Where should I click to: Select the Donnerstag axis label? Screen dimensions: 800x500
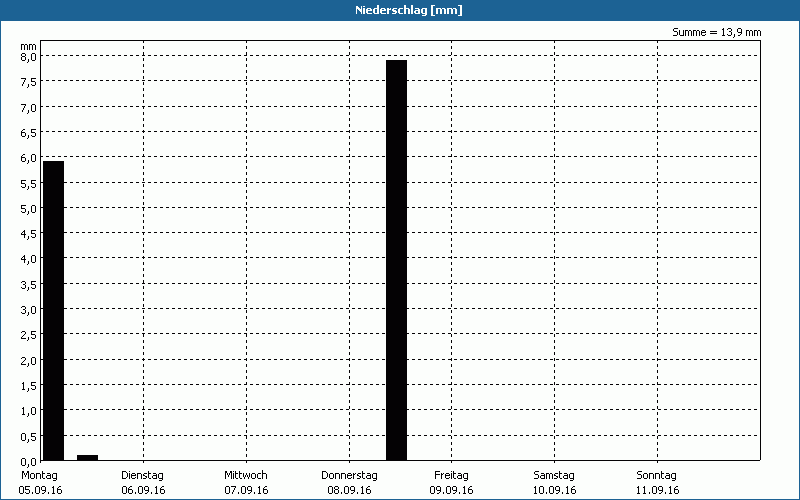coord(349,476)
